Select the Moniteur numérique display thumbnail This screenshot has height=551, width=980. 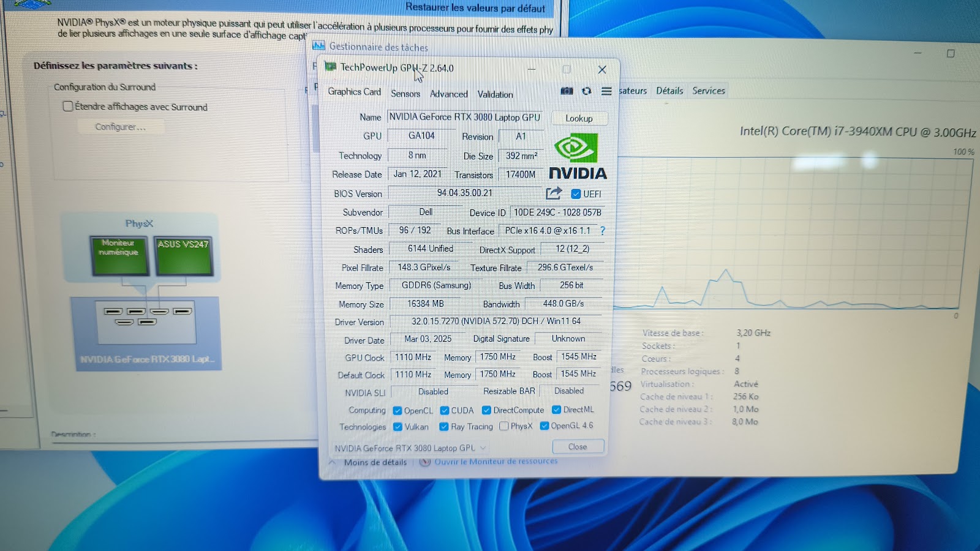[x=119, y=255]
